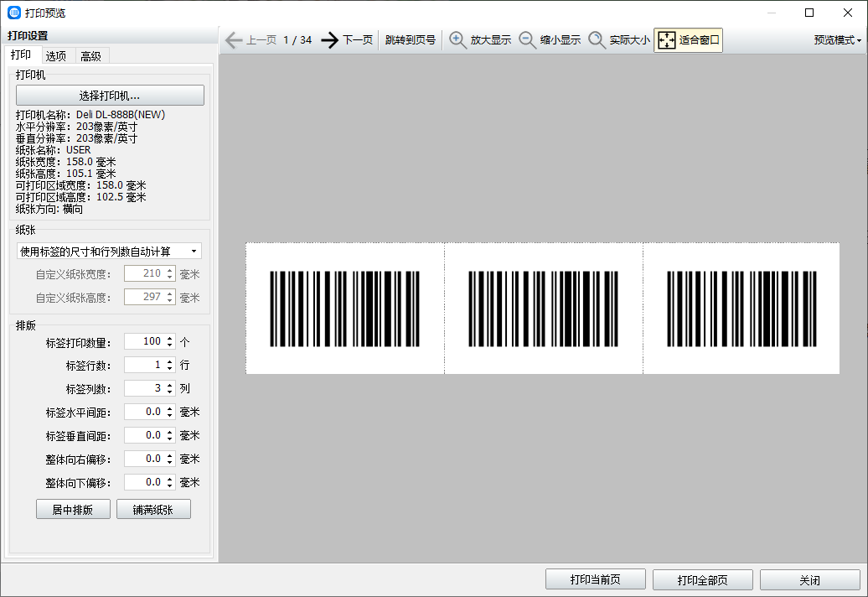Select the third barcode label preview
Image resolution: width=868 pixels, height=597 pixels.
pyautogui.click(x=741, y=309)
